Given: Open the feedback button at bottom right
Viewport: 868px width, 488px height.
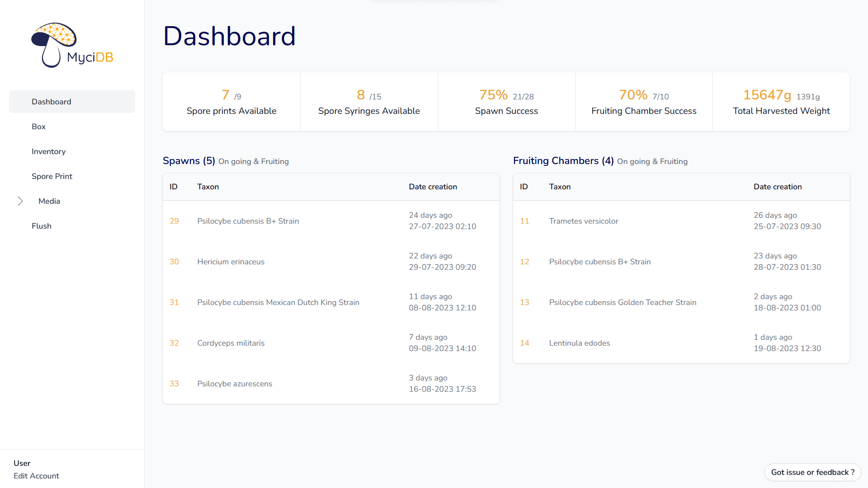Looking at the screenshot, I should (812, 472).
